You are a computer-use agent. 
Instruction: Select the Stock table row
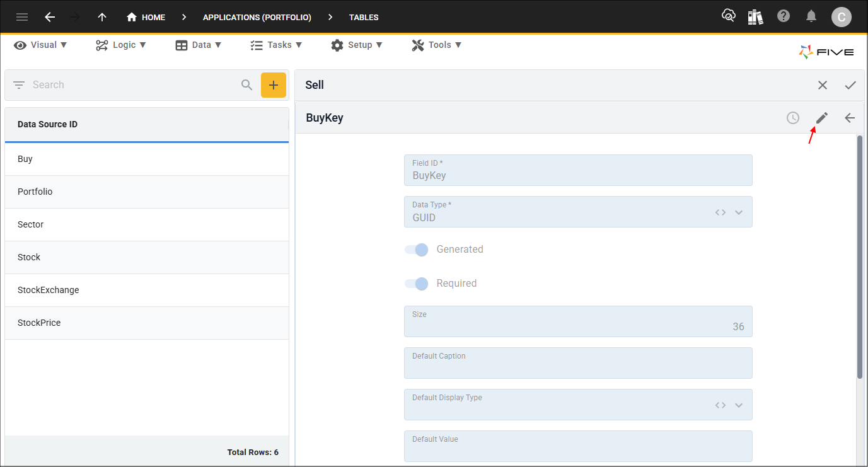[147, 258]
